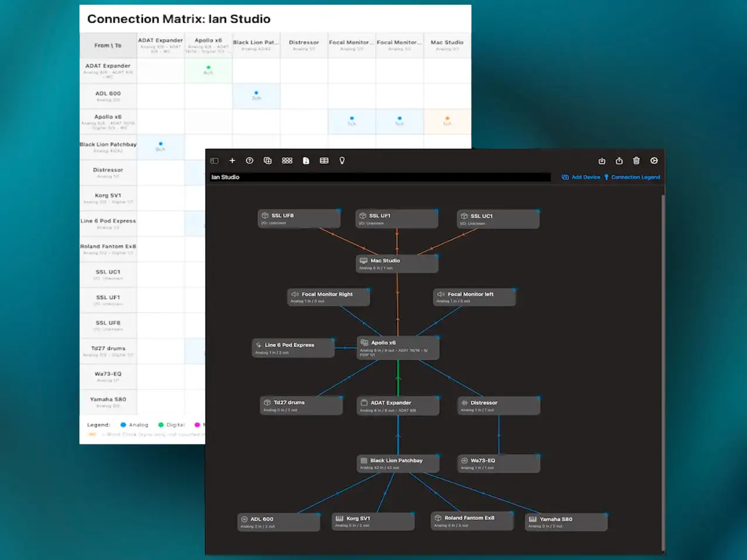Click ADL 600 to Black Lion matrix cell
The width and height of the screenshot is (747, 560).
256,96
